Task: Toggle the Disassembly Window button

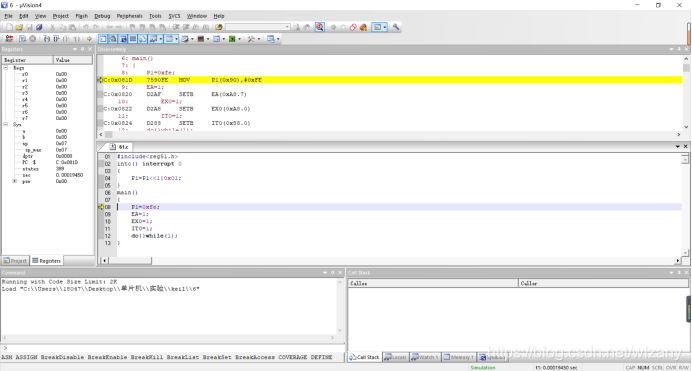Action: pyautogui.click(x=113, y=39)
